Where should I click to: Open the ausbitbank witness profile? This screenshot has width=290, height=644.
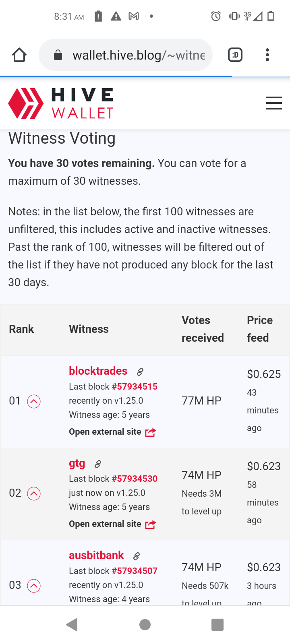(96, 555)
